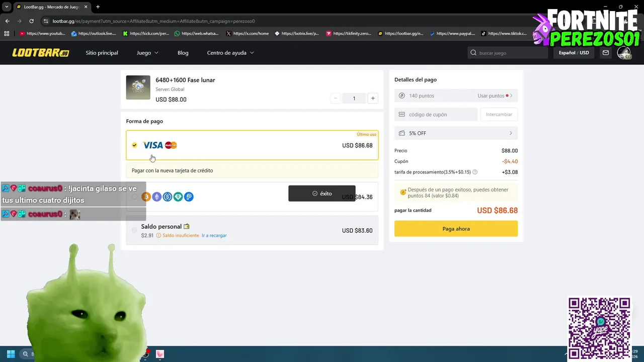
Task: Click the search magnifier icon
Action: [473, 53]
